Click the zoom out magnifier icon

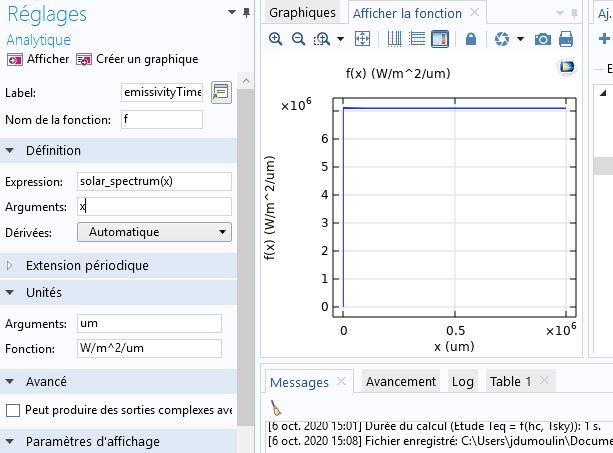[298, 39]
